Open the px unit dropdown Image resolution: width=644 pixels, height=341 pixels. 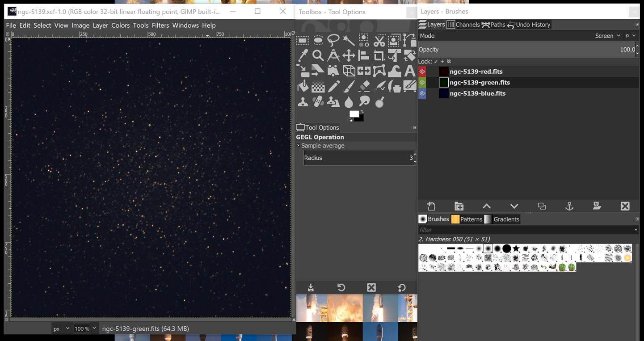tap(62, 328)
